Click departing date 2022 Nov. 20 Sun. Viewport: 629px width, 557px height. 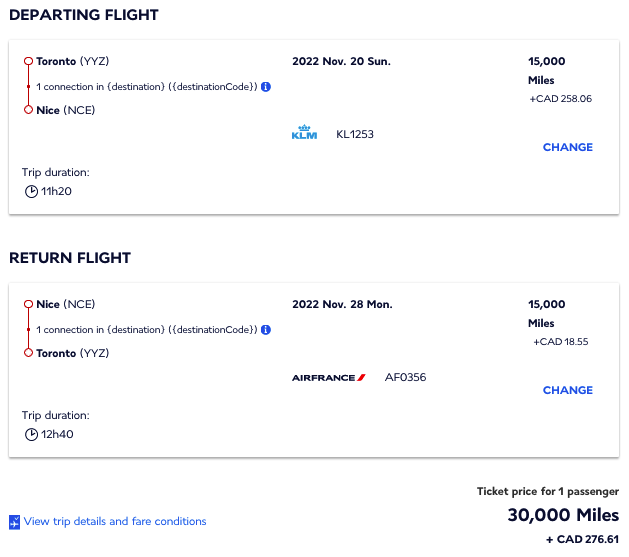tap(341, 61)
